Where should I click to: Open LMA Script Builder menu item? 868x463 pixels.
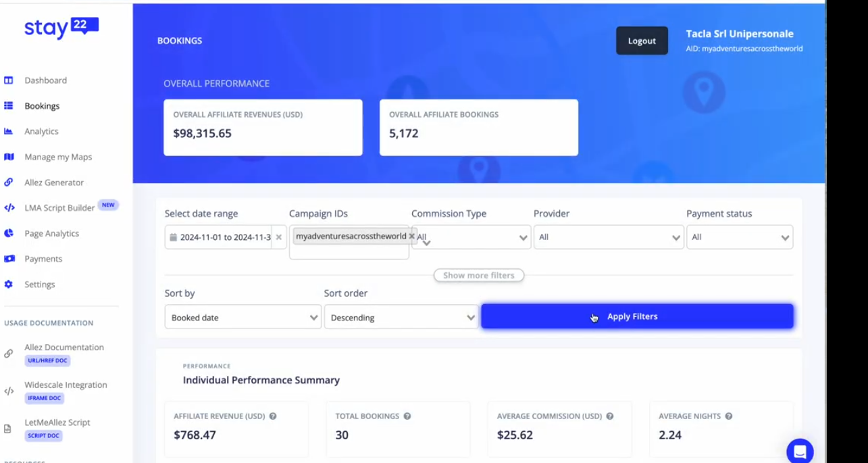[x=59, y=208]
